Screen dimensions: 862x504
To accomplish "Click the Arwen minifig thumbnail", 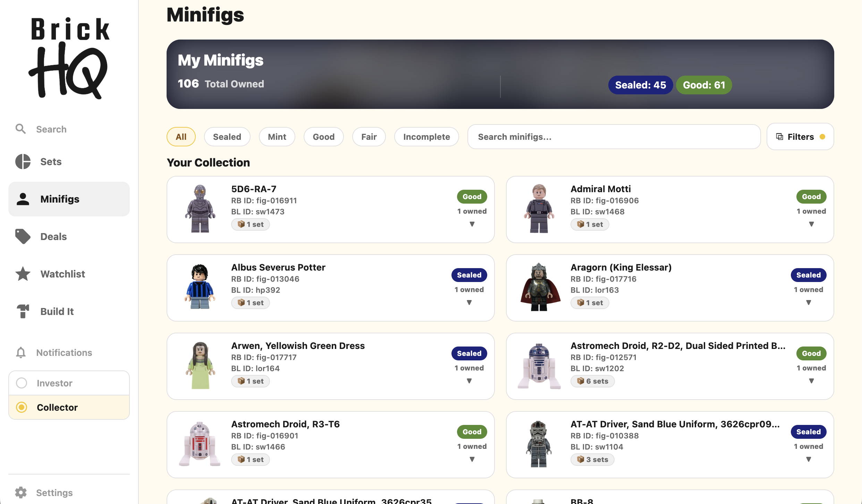I will [x=200, y=366].
